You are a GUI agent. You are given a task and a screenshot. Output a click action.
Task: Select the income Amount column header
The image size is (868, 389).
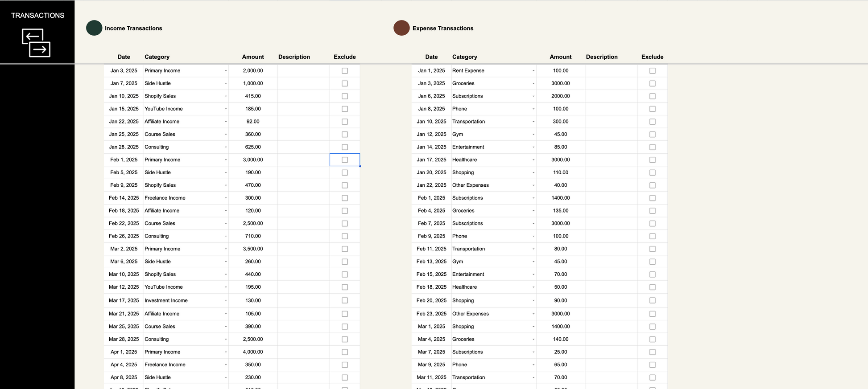pyautogui.click(x=253, y=57)
